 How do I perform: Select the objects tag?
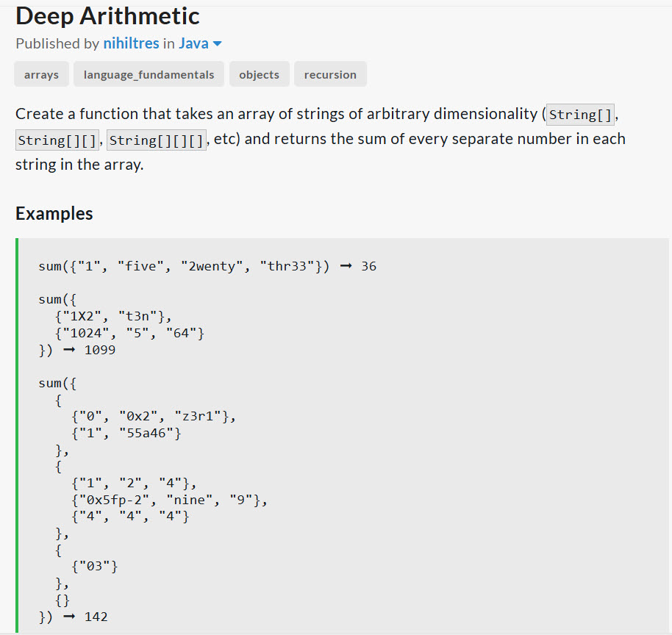(x=260, y=74)
